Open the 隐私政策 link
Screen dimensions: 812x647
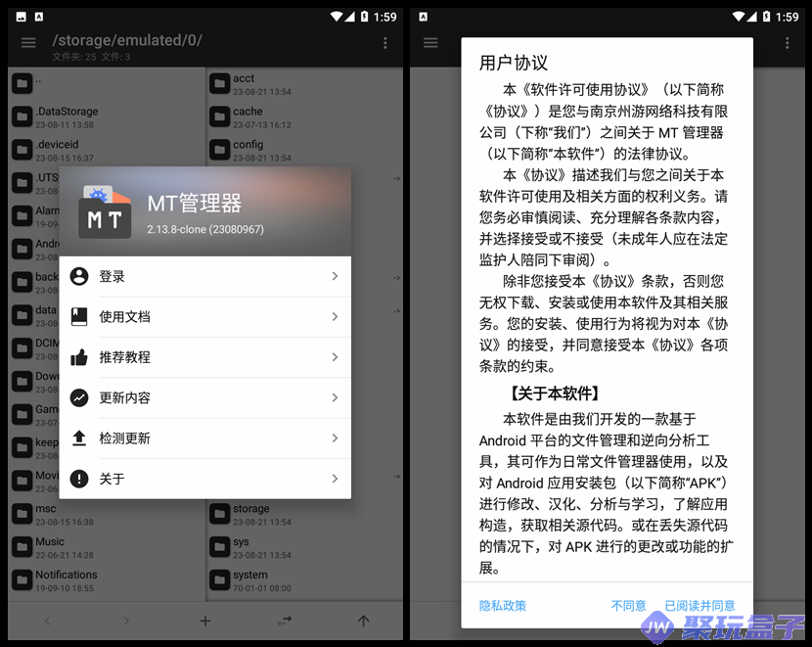point(502,605)
